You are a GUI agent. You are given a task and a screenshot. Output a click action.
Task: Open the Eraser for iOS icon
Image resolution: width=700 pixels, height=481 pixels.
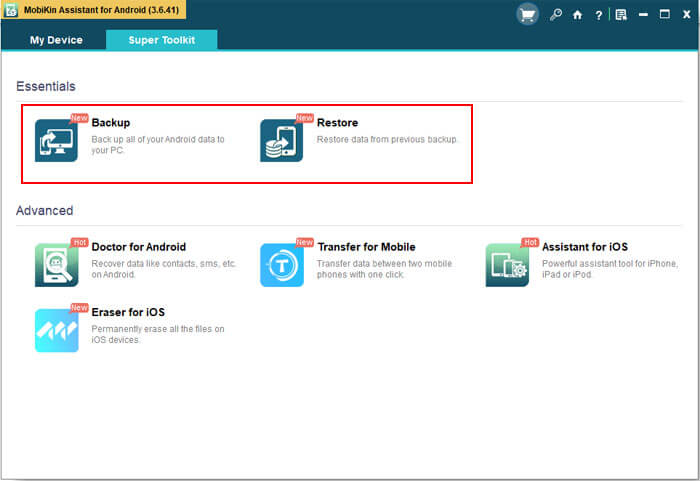56,330
